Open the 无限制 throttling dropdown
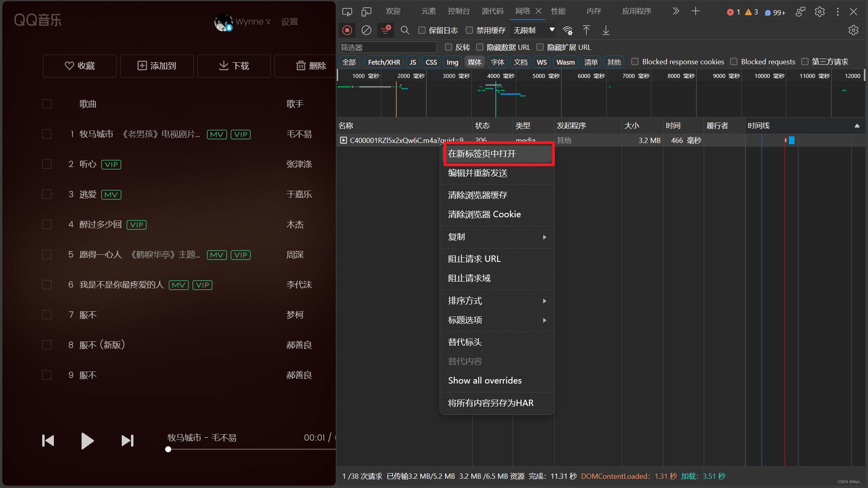Screen dimensions: 868x488 point(533,30)
